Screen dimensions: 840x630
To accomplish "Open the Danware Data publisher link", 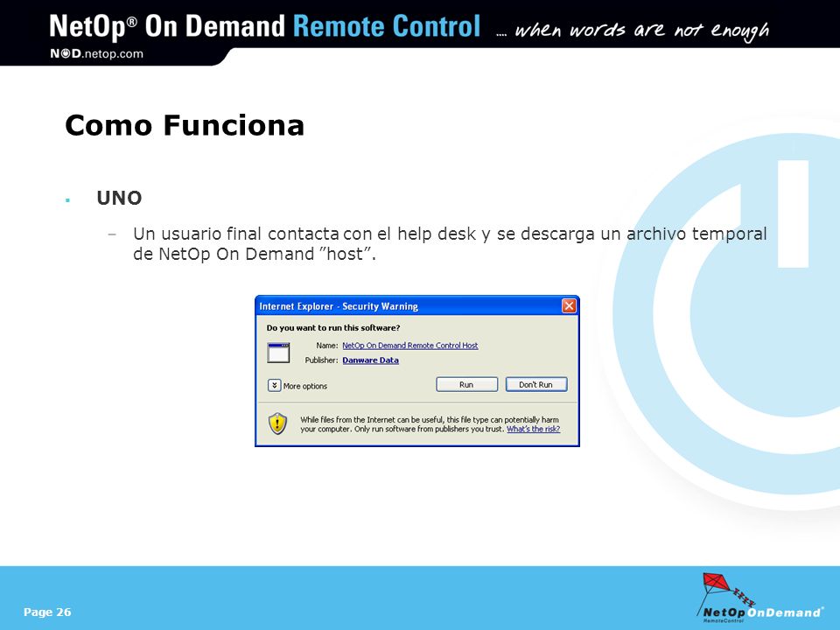I will coord(370,360).
